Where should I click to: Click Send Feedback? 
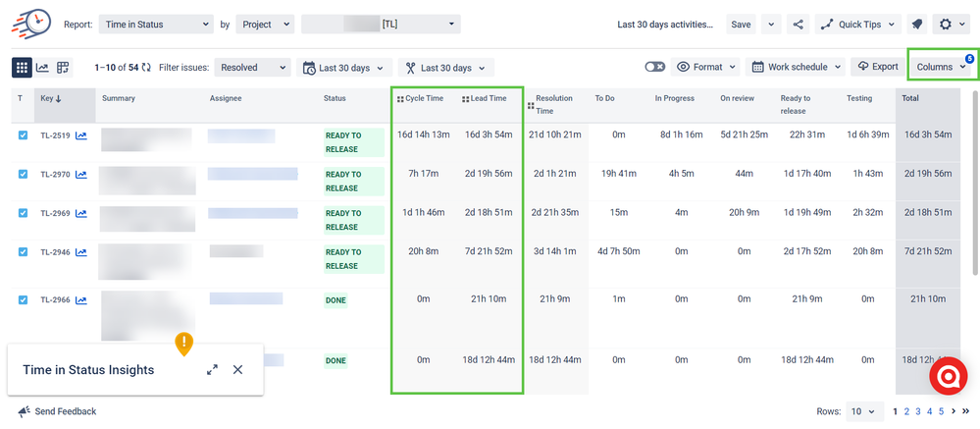[58, 411]
